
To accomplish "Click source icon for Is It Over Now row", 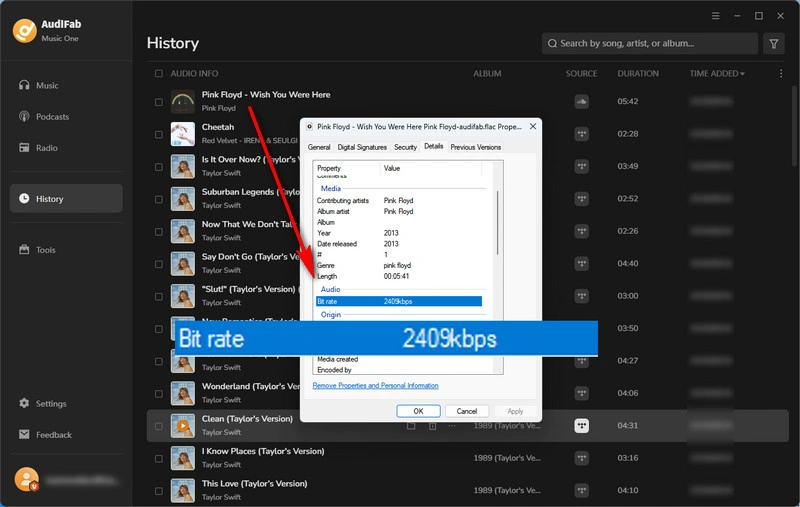I will (582, 166).
